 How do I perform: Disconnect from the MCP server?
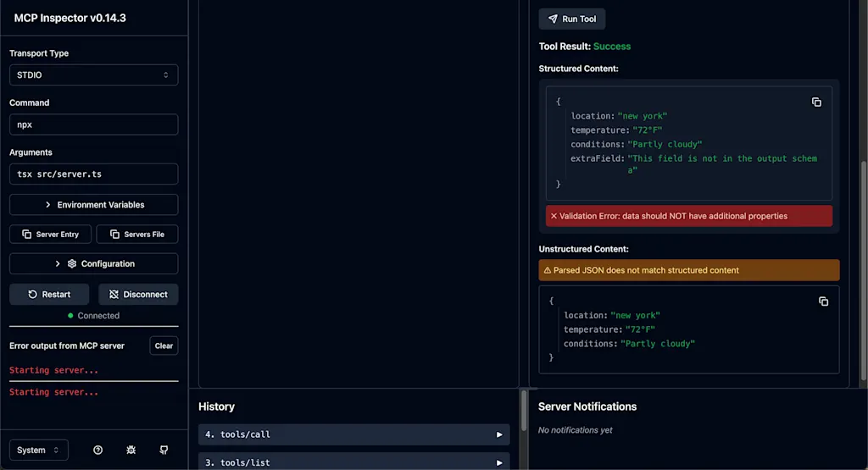tap(138, 294)
